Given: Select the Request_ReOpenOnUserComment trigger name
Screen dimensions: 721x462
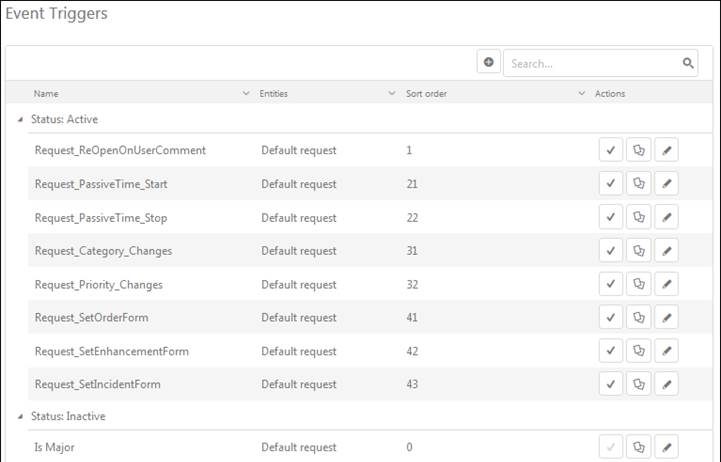Looking at the screenshot, I should tap(120, 151).
